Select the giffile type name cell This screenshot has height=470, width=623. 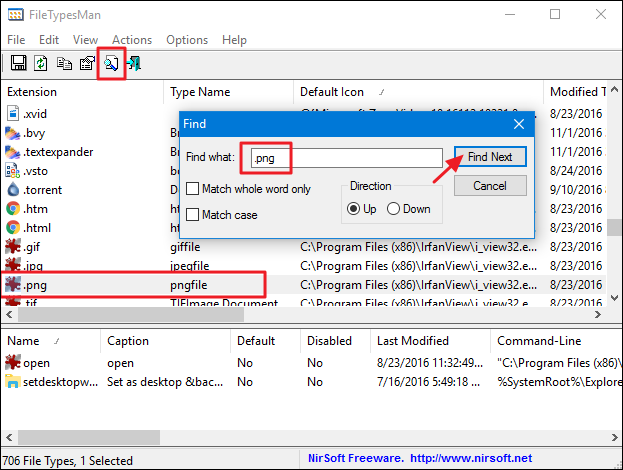(x=185, y=247)
